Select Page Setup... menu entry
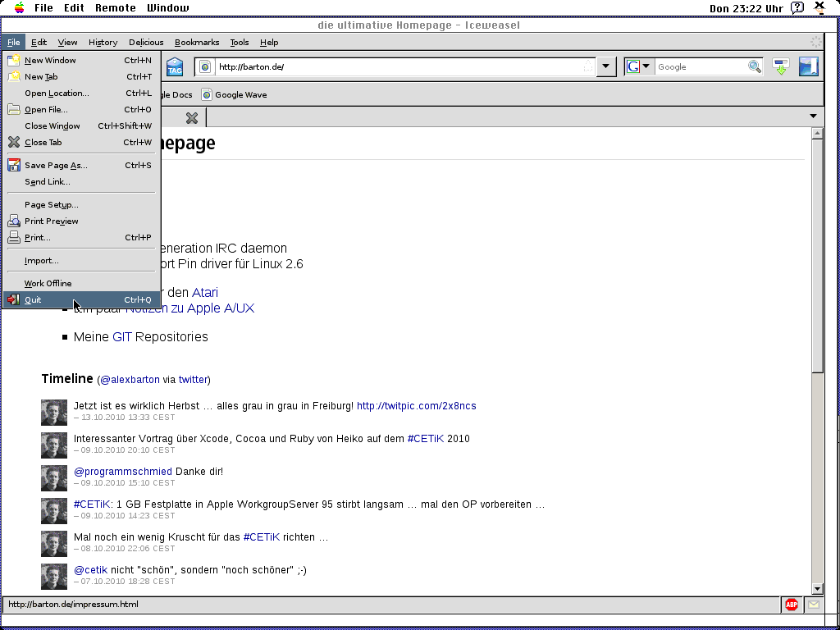840x630 pixels. point(81,204)
